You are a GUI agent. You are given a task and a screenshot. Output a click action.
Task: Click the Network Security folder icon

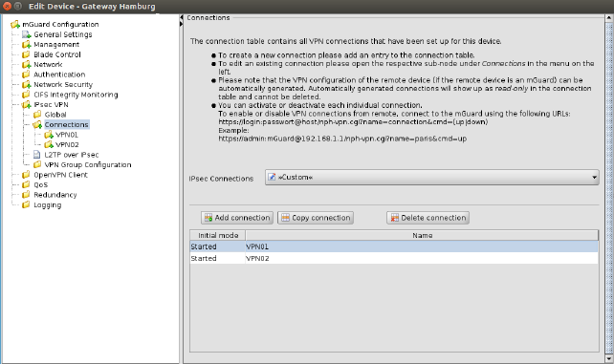[26, 84]
